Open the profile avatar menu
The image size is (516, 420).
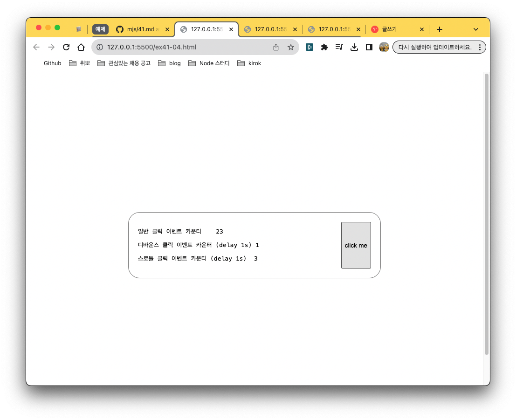pos(384,47)
